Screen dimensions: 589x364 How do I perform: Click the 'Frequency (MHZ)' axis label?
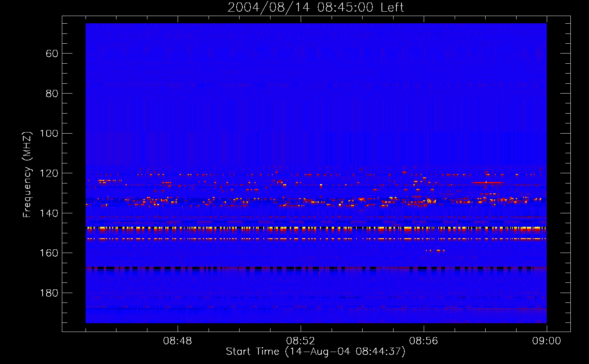pyautogui.click(x=27, y=174)
